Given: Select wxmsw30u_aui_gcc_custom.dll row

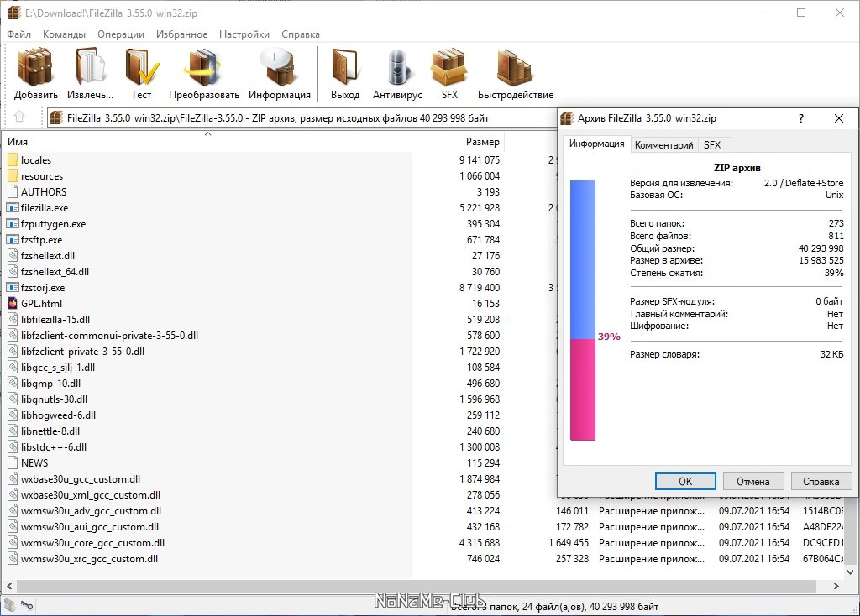Looking at the screenshot, I should [x=89, y=526].
